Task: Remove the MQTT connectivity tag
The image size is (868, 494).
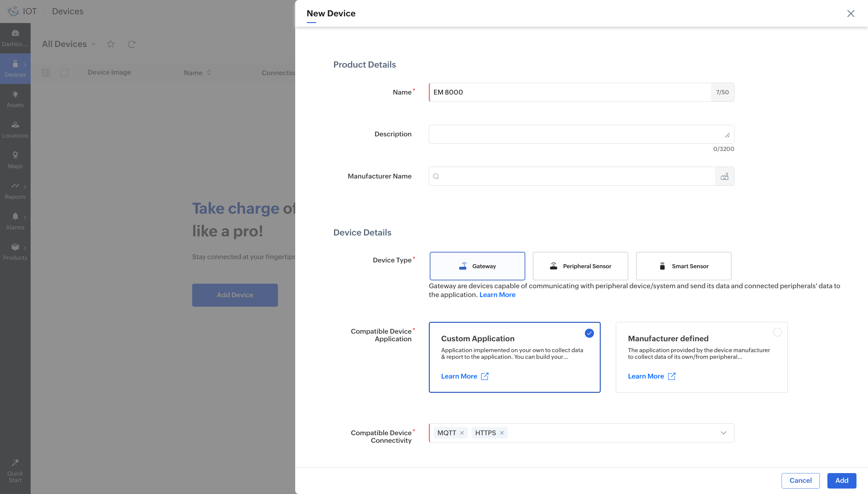Action: (462, 433)
